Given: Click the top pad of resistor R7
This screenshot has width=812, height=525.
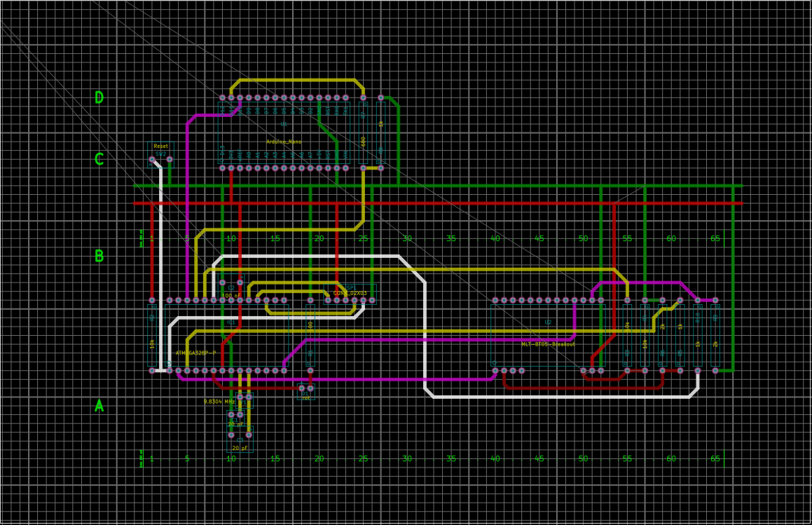Looking at the screenshot, I should click(x=363, y=97).
